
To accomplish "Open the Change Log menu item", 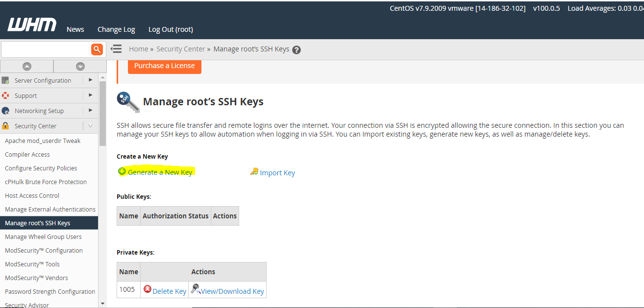I will (x=116, y=29).
